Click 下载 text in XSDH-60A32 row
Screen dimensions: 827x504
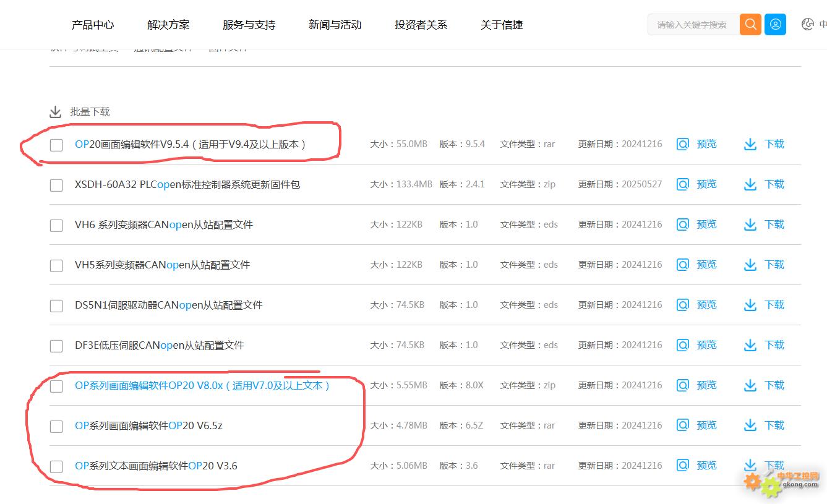(x=774, y=184)
